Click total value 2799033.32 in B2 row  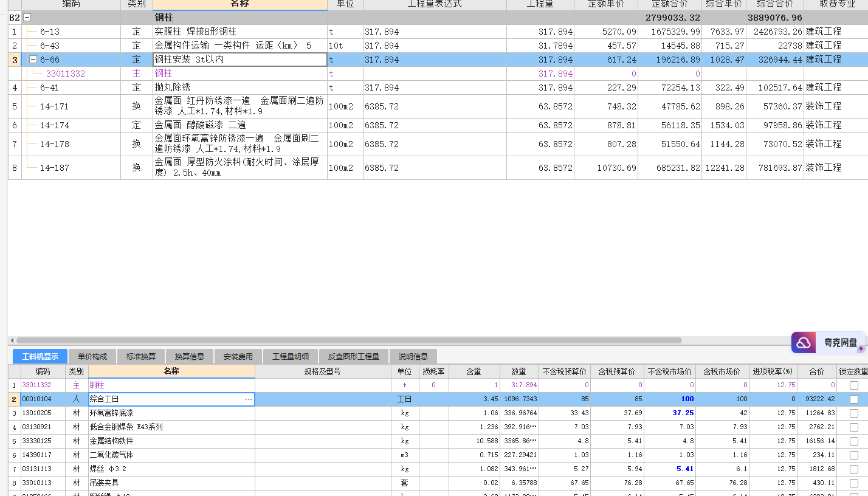tap(672, 18)
